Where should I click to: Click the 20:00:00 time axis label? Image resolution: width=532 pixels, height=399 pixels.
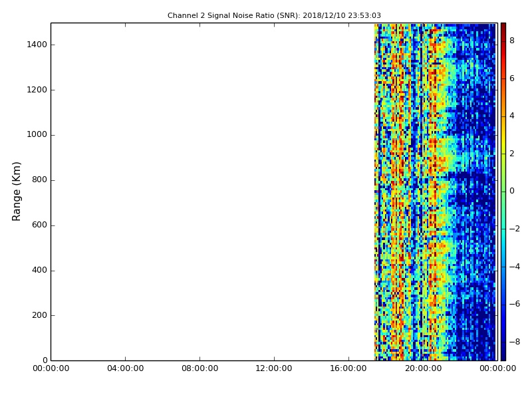pyautogui.click(x=424, y=368)
